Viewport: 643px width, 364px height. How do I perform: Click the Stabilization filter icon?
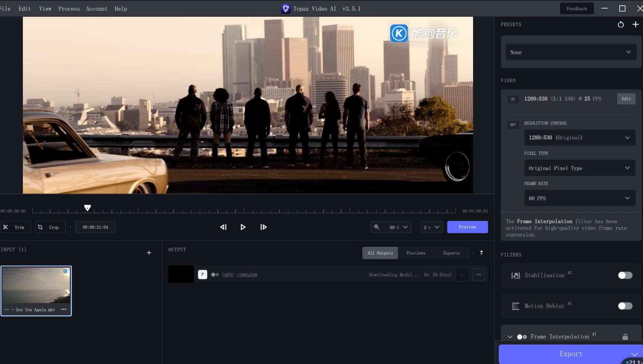pos(516,275)
